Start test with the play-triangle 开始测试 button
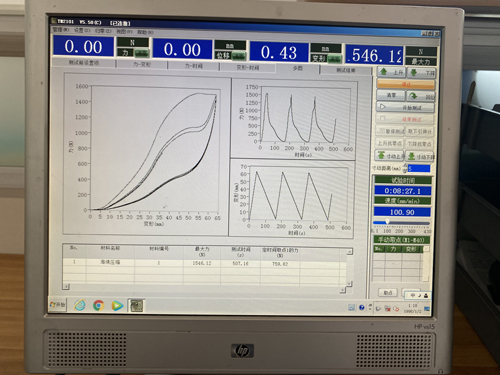Viewport: 500px width, 375px height. coord(405,107)
